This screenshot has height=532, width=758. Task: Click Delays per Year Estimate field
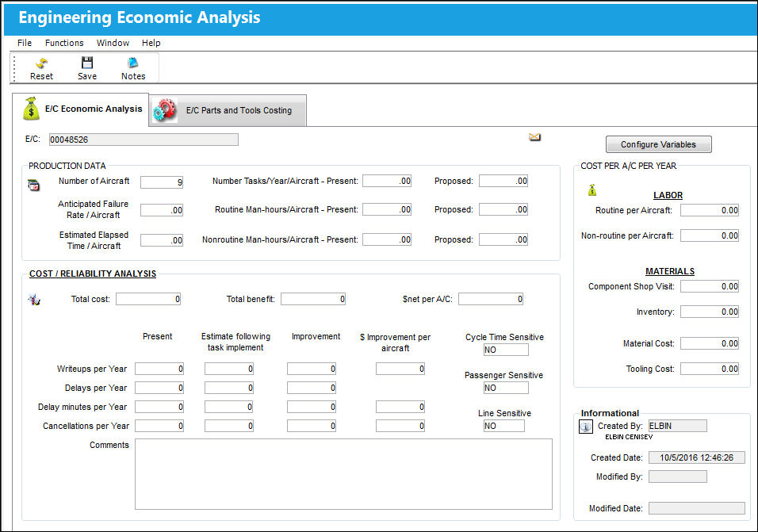coord(229,388)
